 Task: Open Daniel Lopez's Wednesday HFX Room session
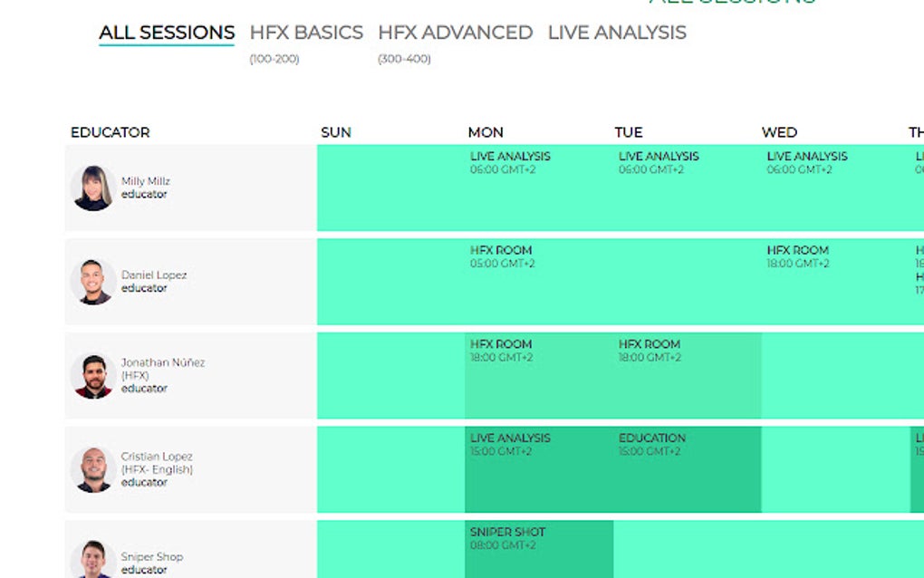(798, 256)
